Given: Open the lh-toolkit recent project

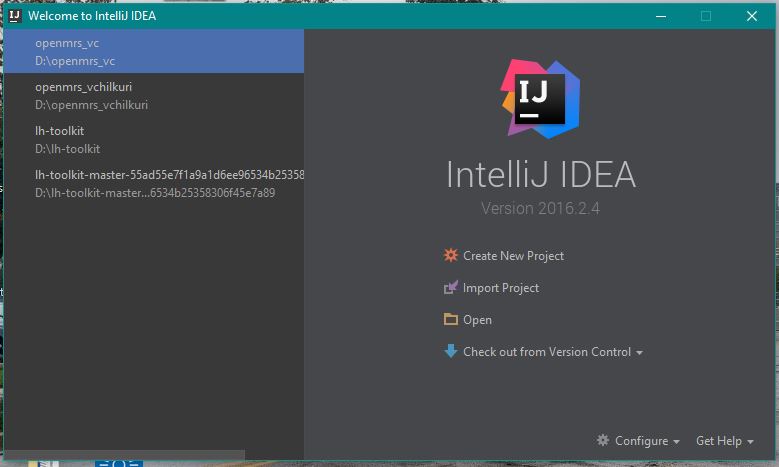Looking at the screenshot, I should (x=154, y=140).
